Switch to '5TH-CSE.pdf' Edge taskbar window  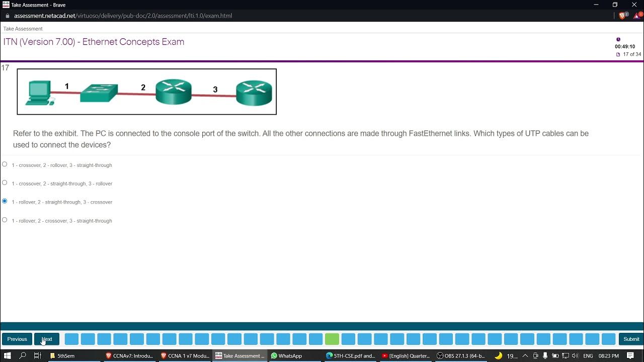point(350,356)
